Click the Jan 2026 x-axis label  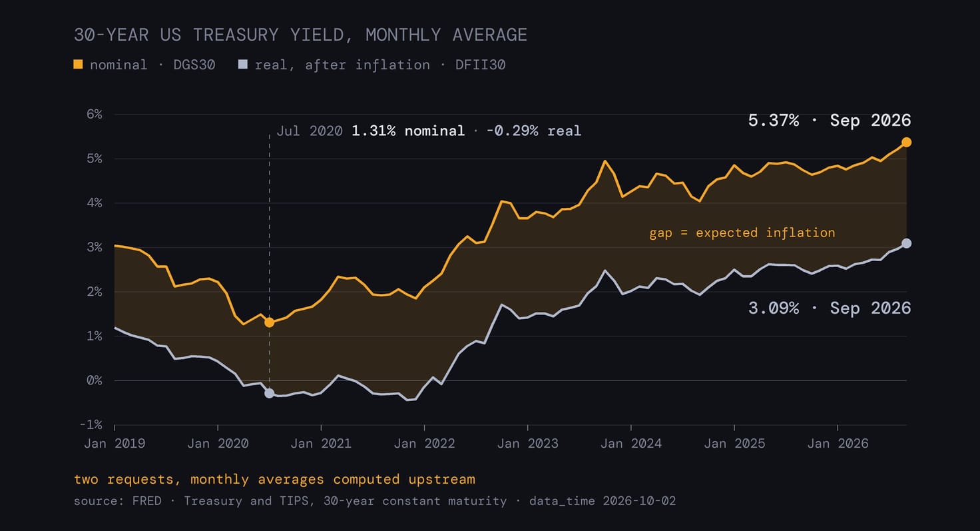coord(838,443)
